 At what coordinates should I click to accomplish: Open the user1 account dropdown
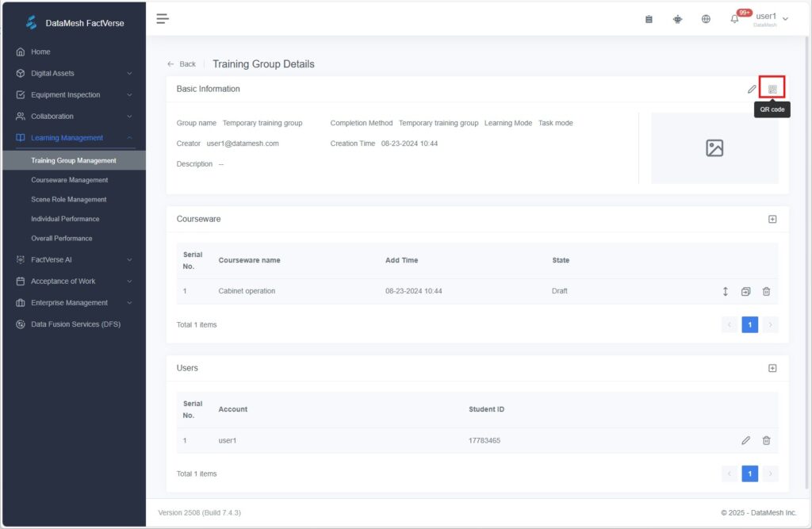tap(771, 17)
